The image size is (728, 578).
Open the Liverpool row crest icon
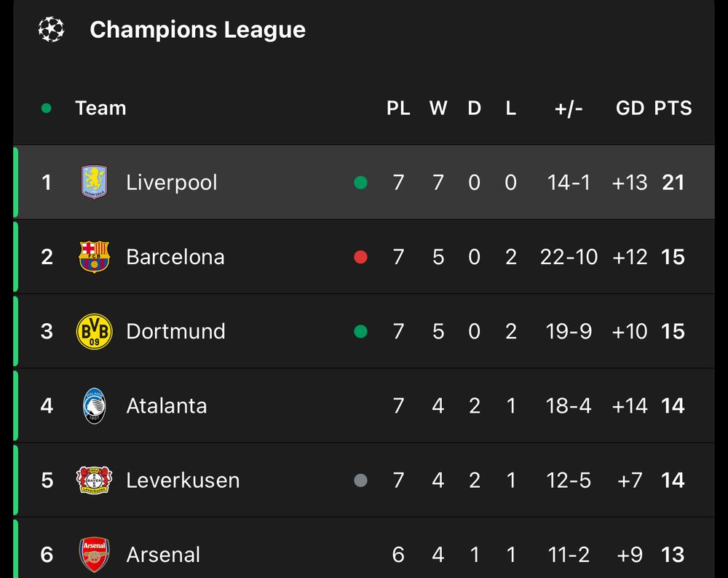click(x=94, y=182)
